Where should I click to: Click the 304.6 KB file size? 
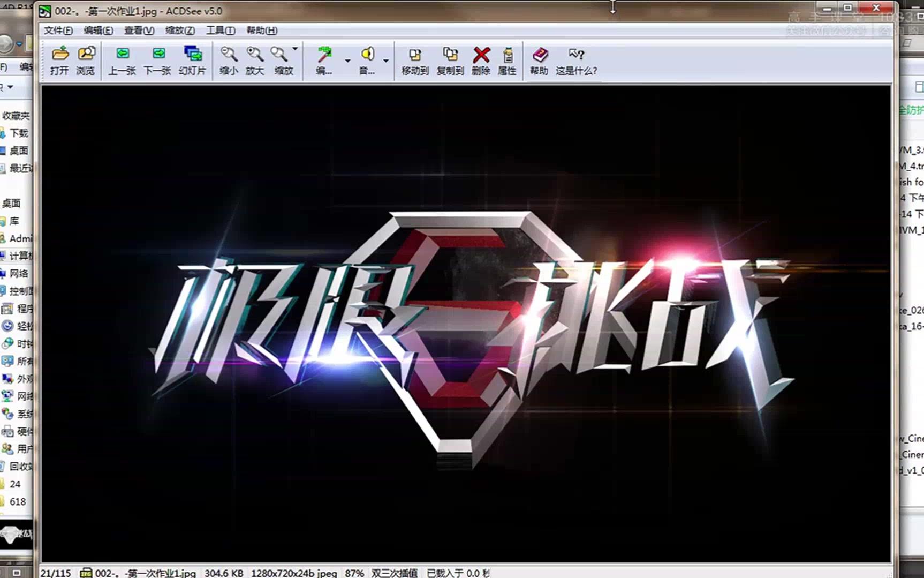(x=224, y=573)
